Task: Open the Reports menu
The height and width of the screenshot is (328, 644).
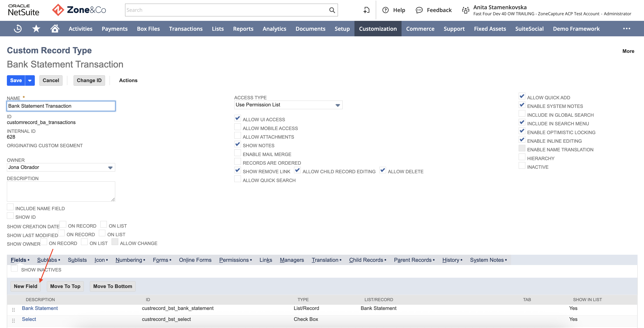Action: pos(243,29)
